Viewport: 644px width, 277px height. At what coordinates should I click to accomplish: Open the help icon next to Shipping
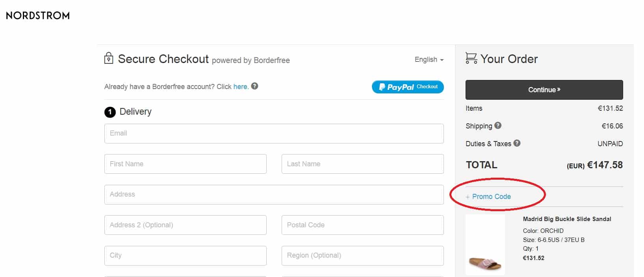[497, 125]
